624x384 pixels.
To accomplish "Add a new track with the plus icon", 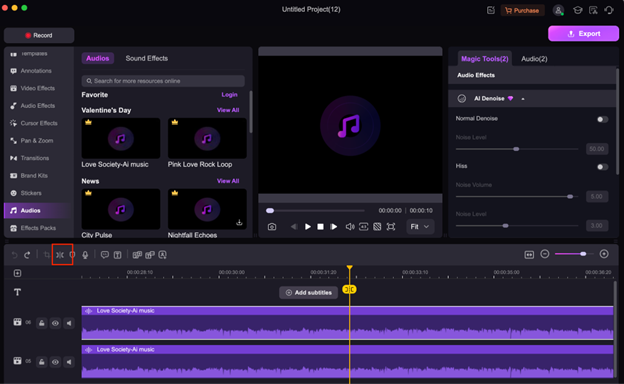I will pos(18,273).
